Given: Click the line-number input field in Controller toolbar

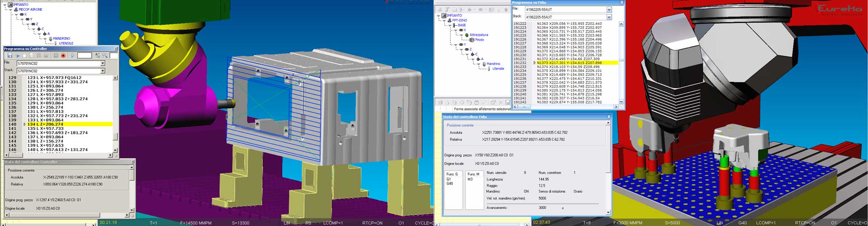Looking at the screenshot, I should click(x=85, y=56).
